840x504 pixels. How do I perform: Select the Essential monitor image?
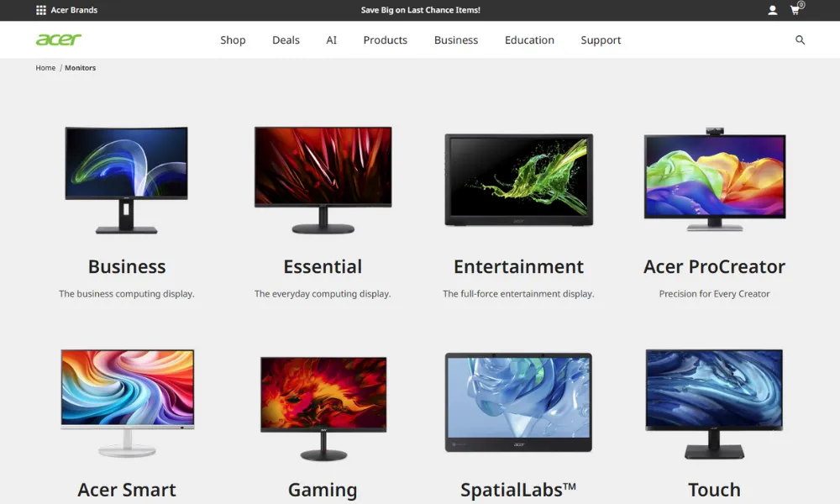(x=323, y=179)
